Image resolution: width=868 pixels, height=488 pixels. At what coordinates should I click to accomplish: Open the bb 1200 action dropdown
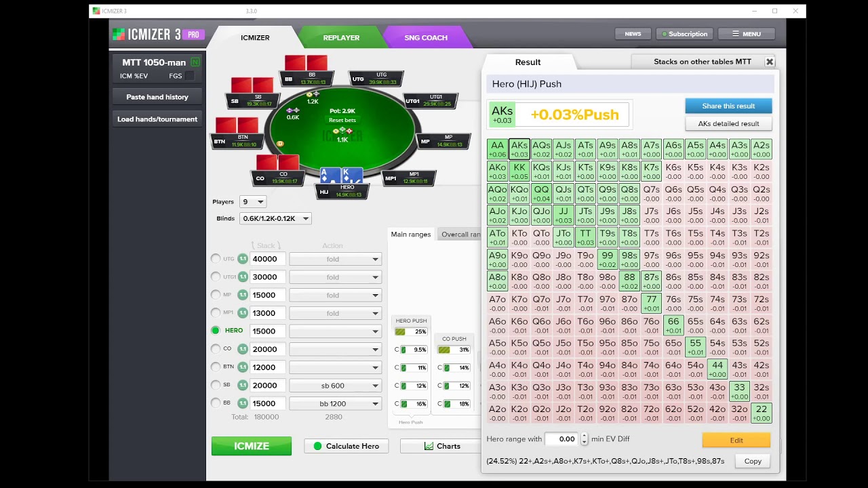coord(335,403)
